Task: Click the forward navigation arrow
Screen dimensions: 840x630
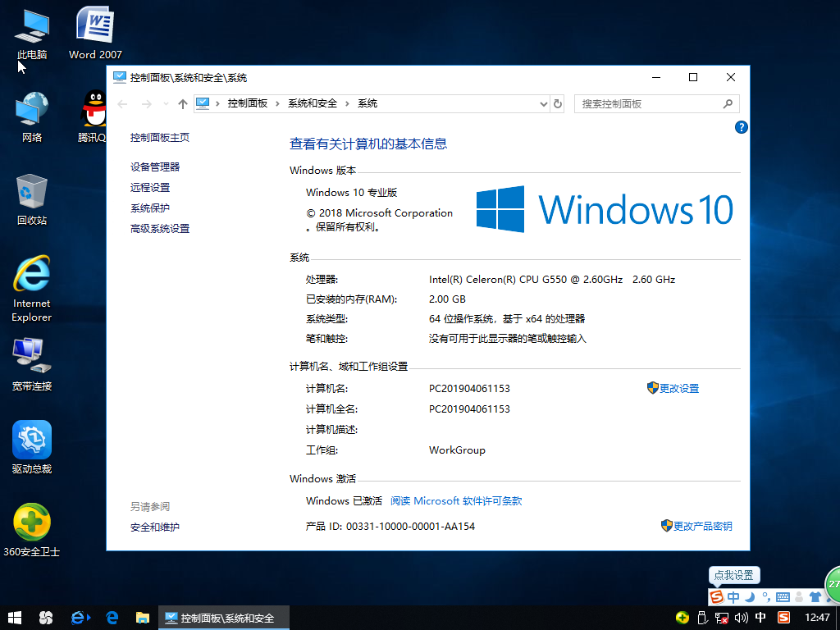Action: point(146,104)
